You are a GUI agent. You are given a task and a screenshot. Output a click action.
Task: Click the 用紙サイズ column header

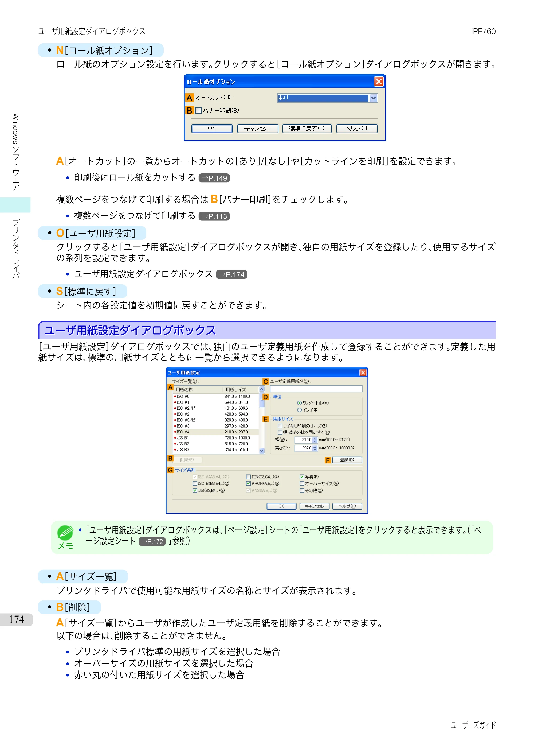pyautogui.click(x=241, y=390)
